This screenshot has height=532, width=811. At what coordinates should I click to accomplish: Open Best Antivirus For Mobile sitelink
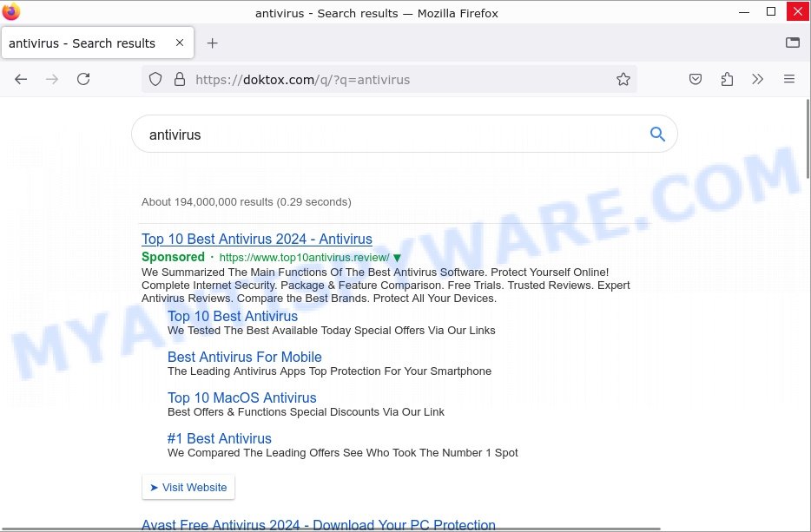[244, 357]
